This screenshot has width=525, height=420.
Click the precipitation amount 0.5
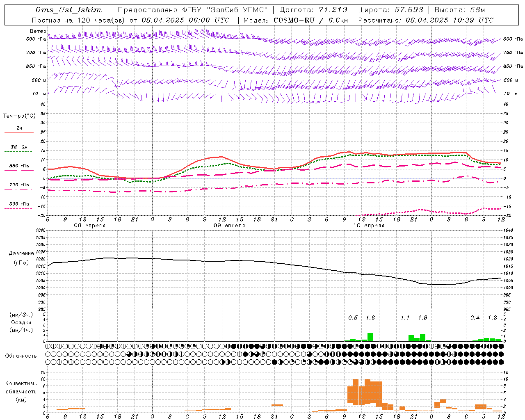pyautogui.click(x=353, y=318)
